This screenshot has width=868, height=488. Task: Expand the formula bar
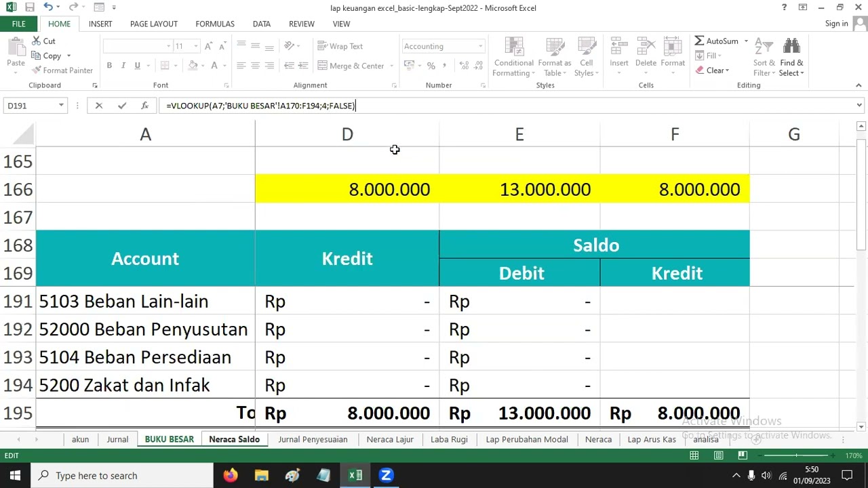click(859, 105)
